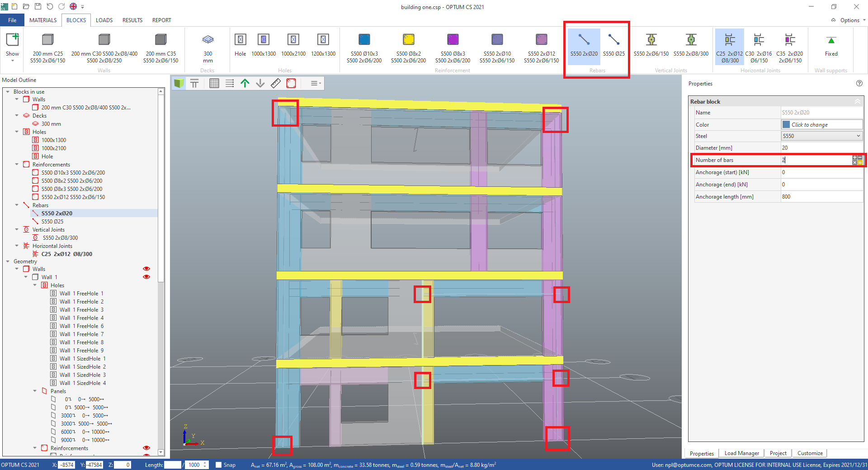Select the S550 Ø25 rebar block
The width and height of the screenshot is (868, 470).
click(613, 45)
